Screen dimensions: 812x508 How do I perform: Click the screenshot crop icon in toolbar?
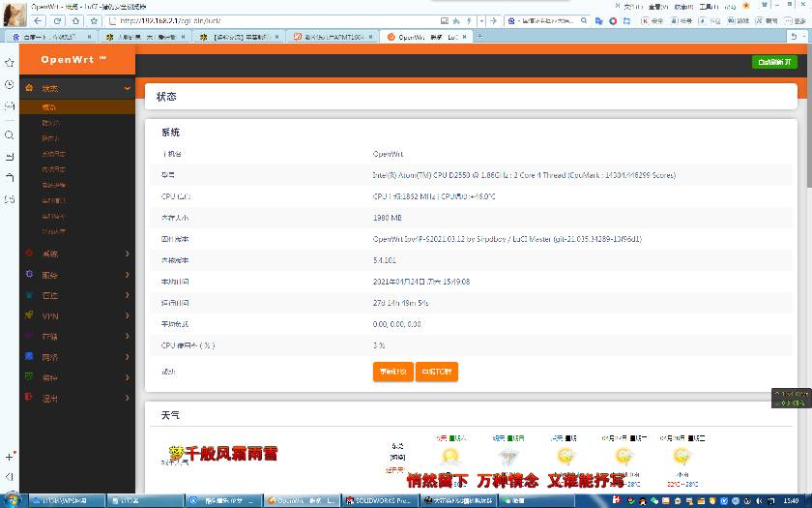(626, 21)
